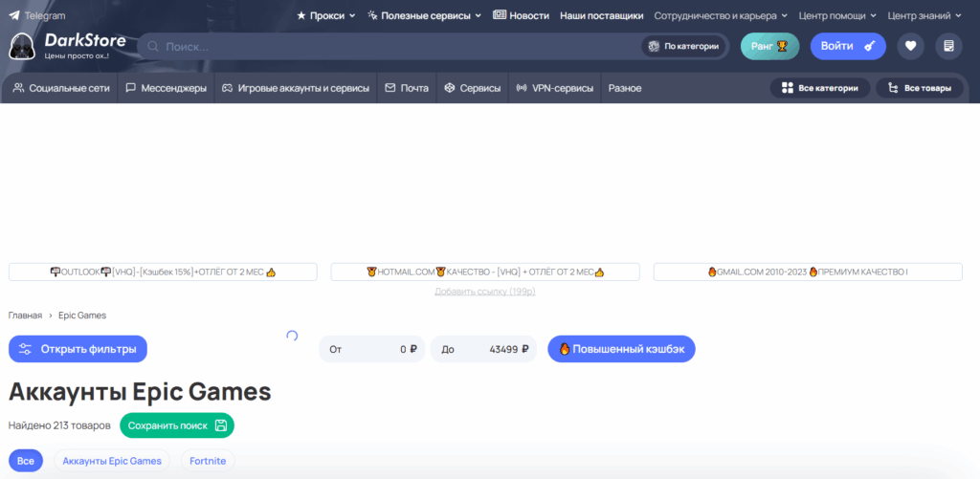Viewport: 980px width, 479px height.
Task: Expand Сотрудничество и карьера dropdown
Action: coord(721,15)
